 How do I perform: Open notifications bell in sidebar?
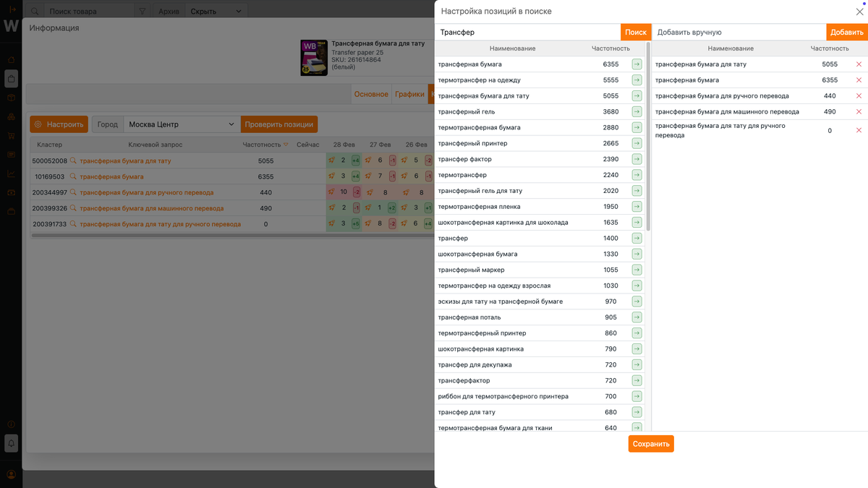(x=11, y=442)
